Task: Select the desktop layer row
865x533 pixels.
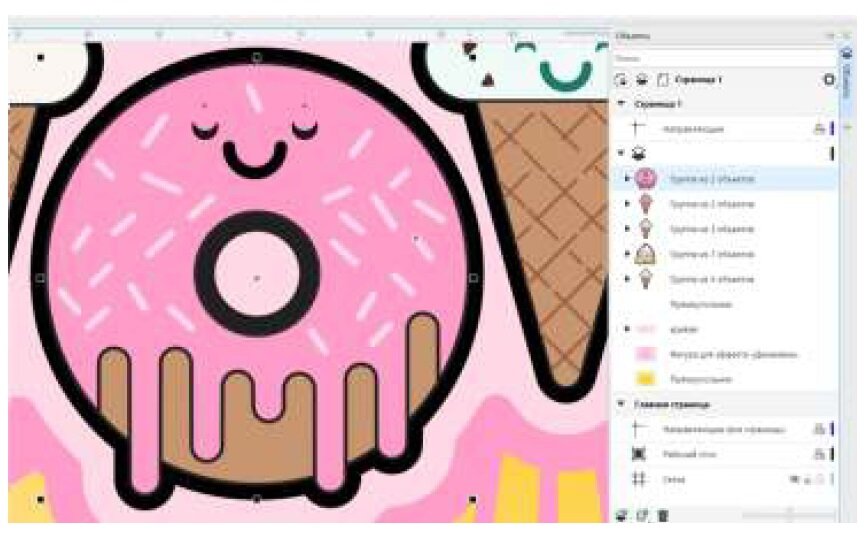Action: 724,454
